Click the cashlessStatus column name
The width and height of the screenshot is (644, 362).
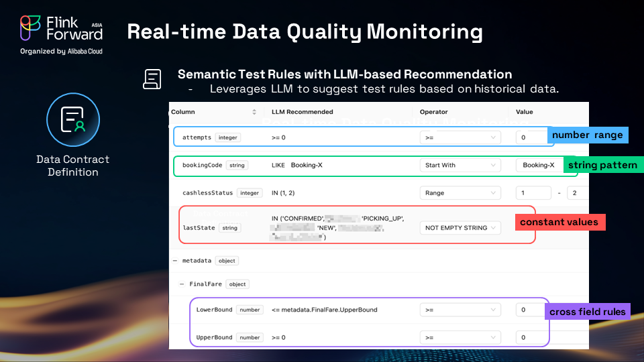[207, 193]
